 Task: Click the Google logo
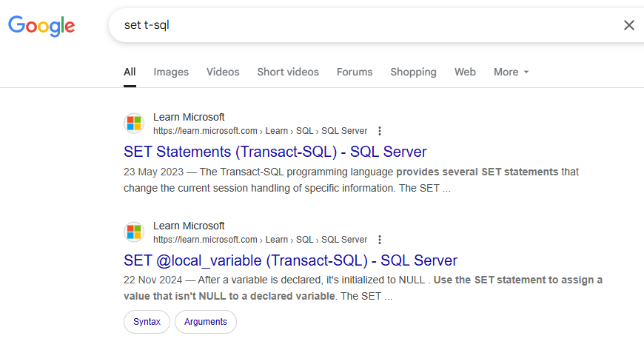[41, 27]
